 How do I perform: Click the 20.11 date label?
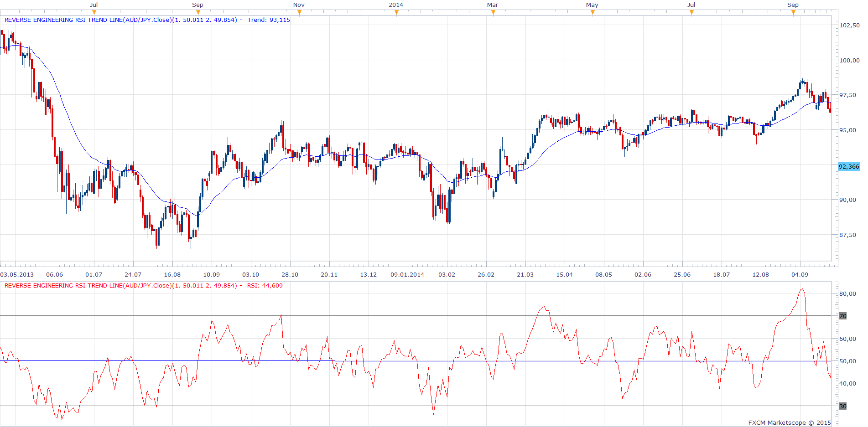click(x=329, y=274)
